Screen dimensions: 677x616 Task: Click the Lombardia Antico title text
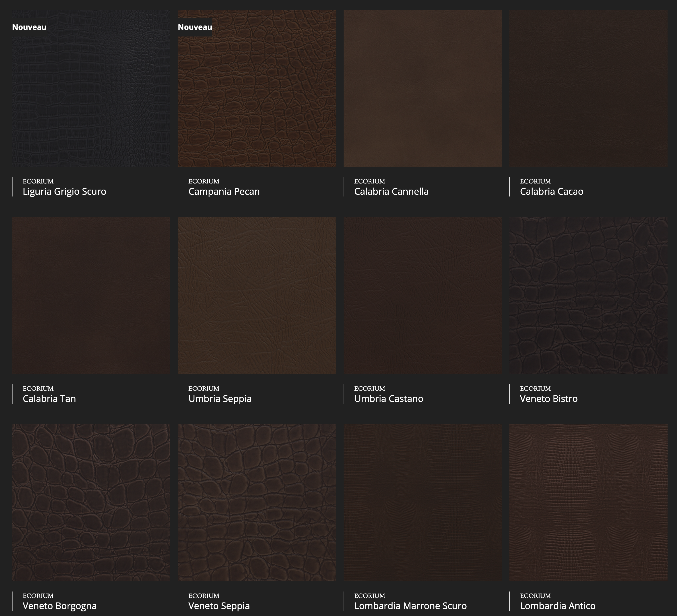[x=557, y=606]
